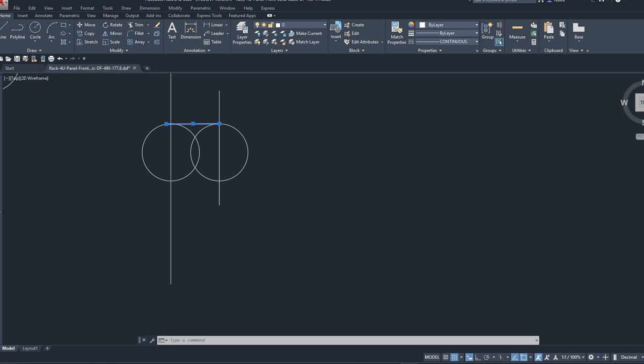Expand the Draw panel
This screenshot has width=644, height=364.
pyautogui.click(x=35, y=50)
